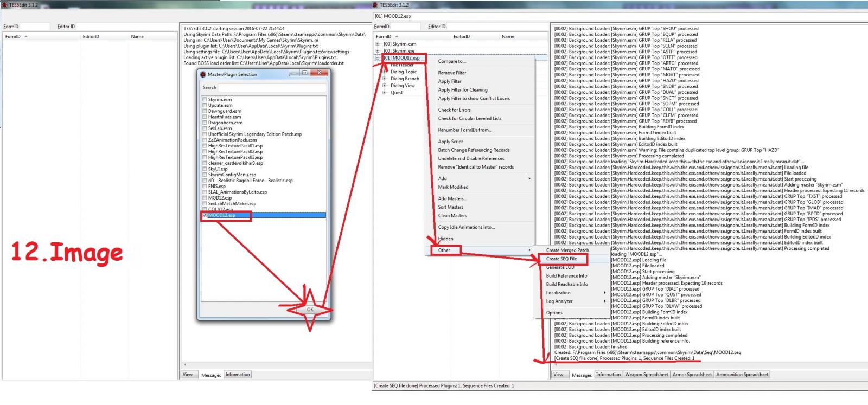Enable HearthFires.esm in plugin selection
The width and height of the screenshot is (868, 405).
coord(205,117)
